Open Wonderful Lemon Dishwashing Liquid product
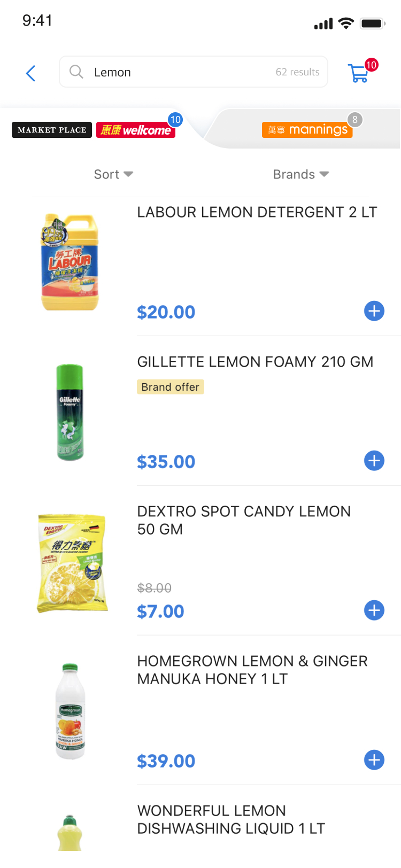The image size is (401, 868). point(231,819)
